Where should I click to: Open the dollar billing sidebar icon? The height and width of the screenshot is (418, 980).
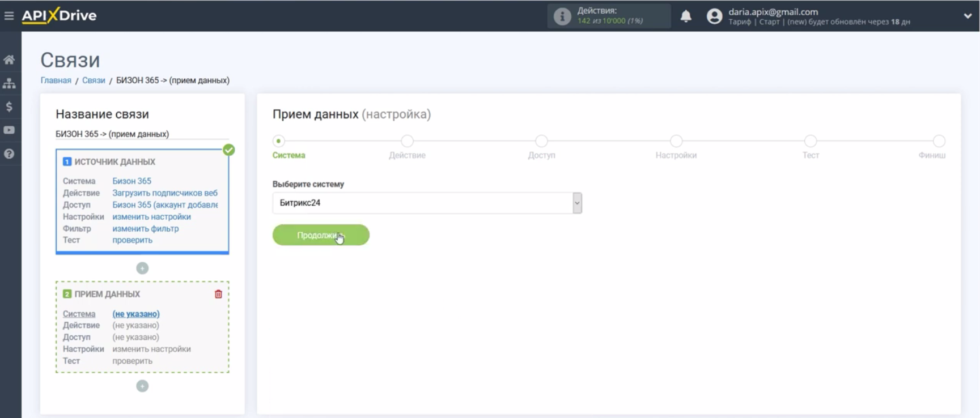[9, 106]
